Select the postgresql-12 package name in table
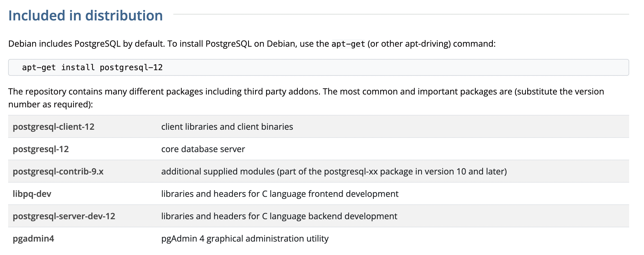The width and height of the screenshot is (644, 255). (x=41, y=149)
